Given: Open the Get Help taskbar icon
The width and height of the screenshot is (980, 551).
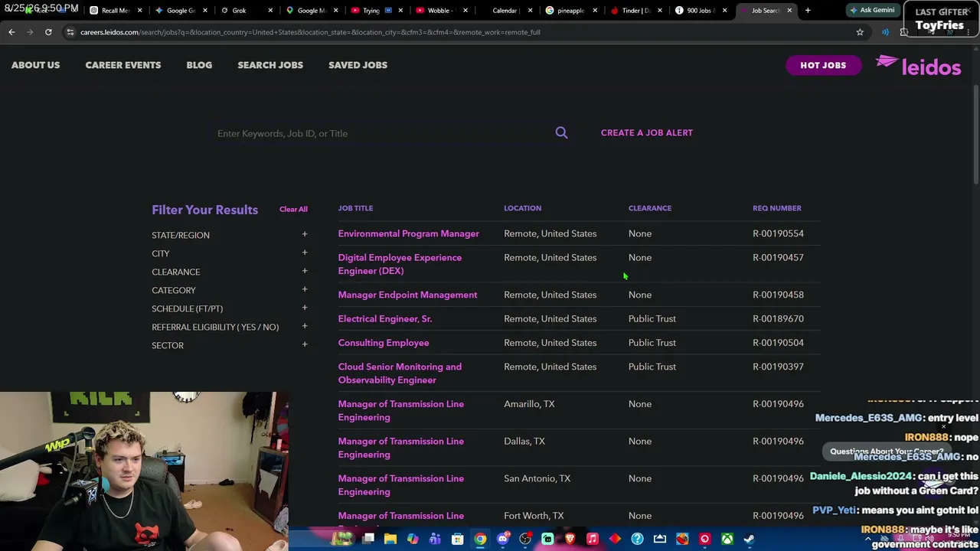Looking at the screenshot, I should click(x=637, y=540).
